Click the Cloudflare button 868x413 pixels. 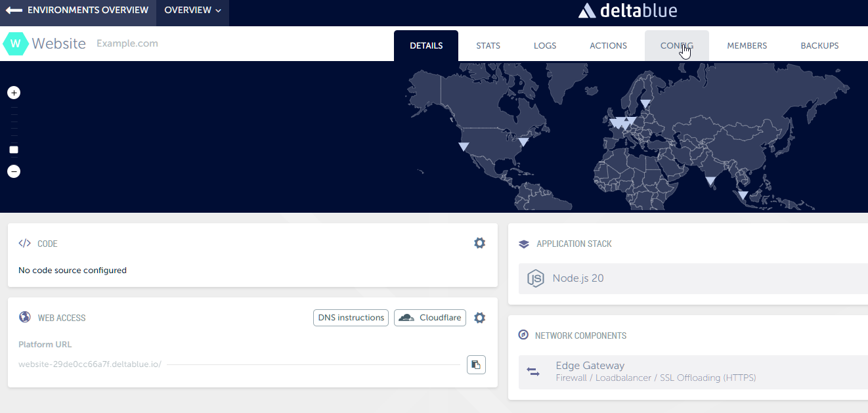[x=430, y=318]
